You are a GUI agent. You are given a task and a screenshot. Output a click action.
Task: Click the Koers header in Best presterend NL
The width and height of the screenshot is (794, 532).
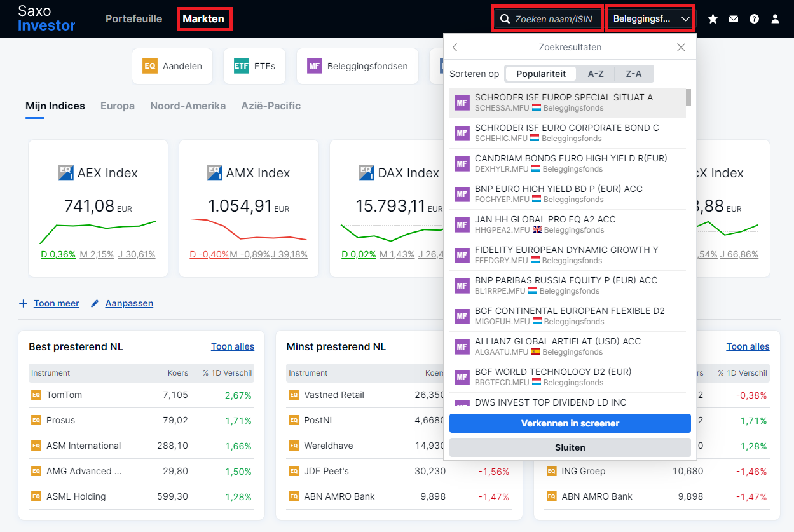coord(178,373)
